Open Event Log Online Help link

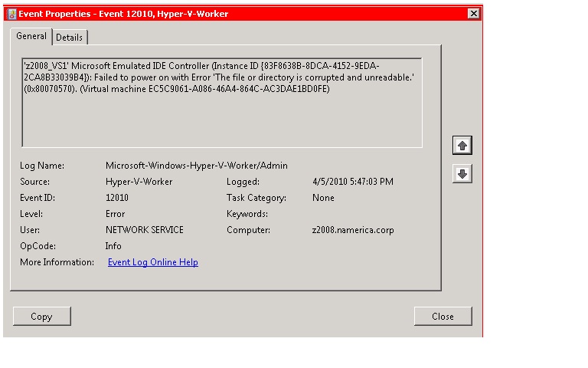tap(153, 262)
